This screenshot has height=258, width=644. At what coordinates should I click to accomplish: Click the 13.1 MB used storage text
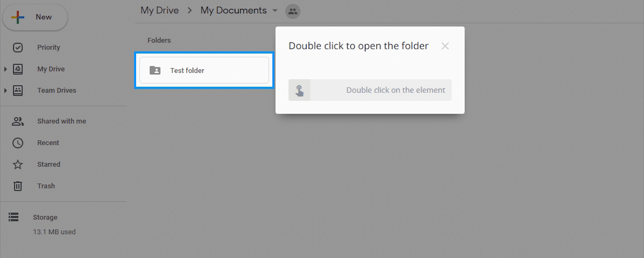(54, 232)
